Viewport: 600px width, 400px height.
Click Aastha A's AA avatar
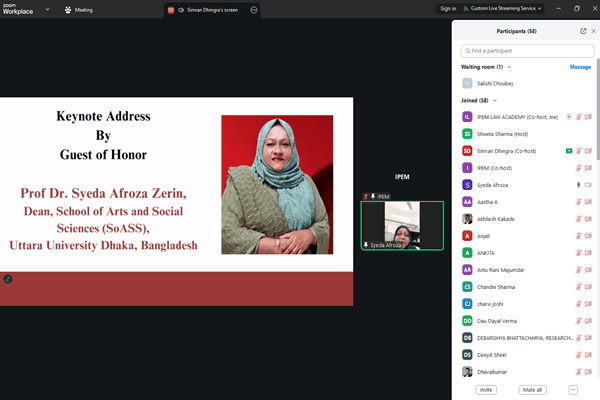467,202
